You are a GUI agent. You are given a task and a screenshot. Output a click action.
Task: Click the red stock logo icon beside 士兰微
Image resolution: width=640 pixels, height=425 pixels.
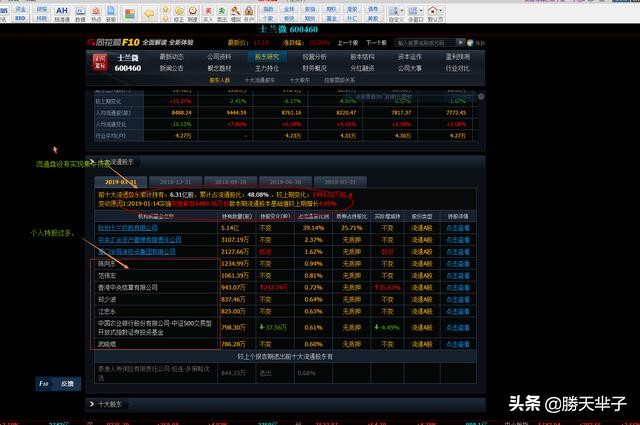tap(100, 62)
